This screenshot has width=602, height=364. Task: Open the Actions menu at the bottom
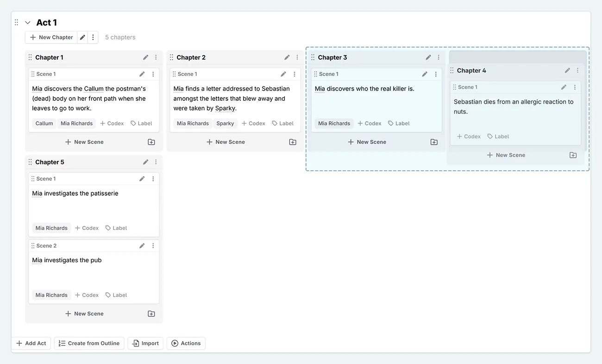[x=186, y=343]
